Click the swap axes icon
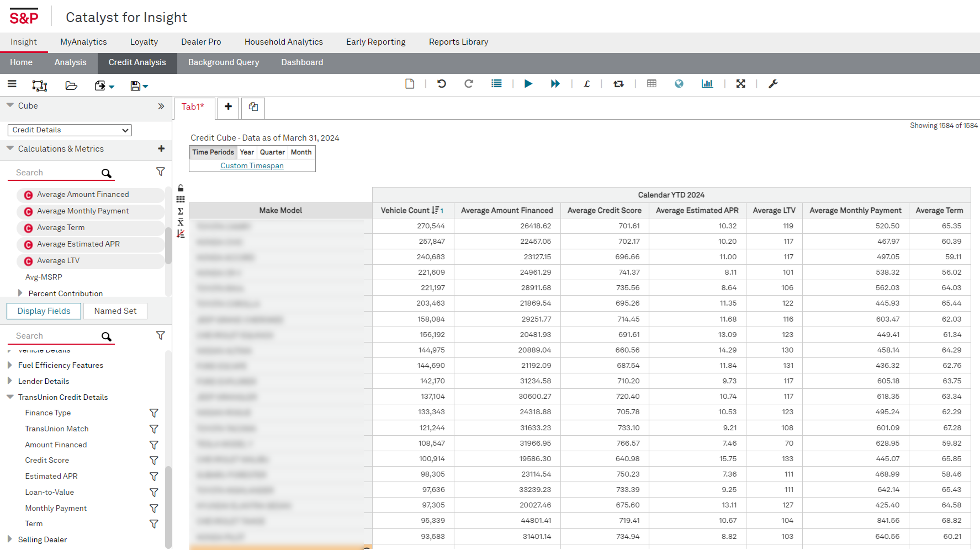 [x=618, y=84]
